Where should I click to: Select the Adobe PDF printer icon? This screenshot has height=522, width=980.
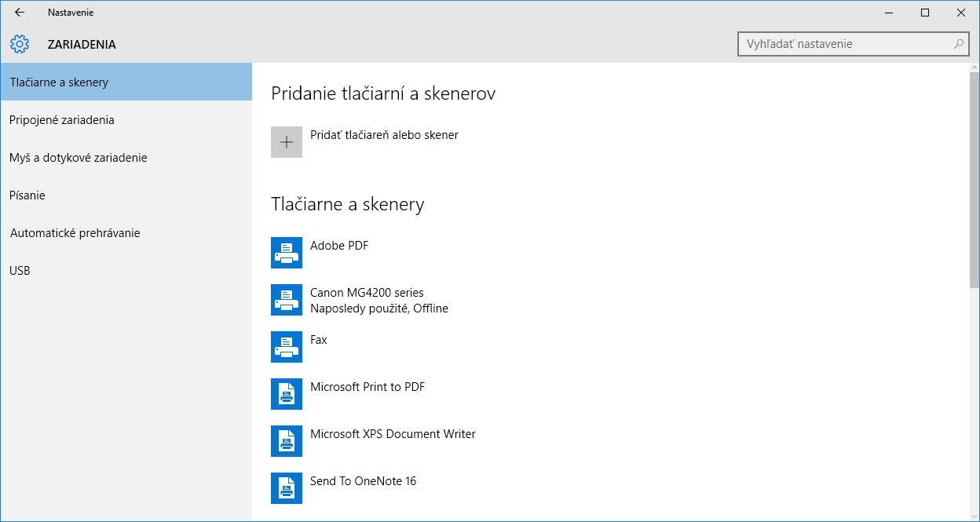click(287, 253)
